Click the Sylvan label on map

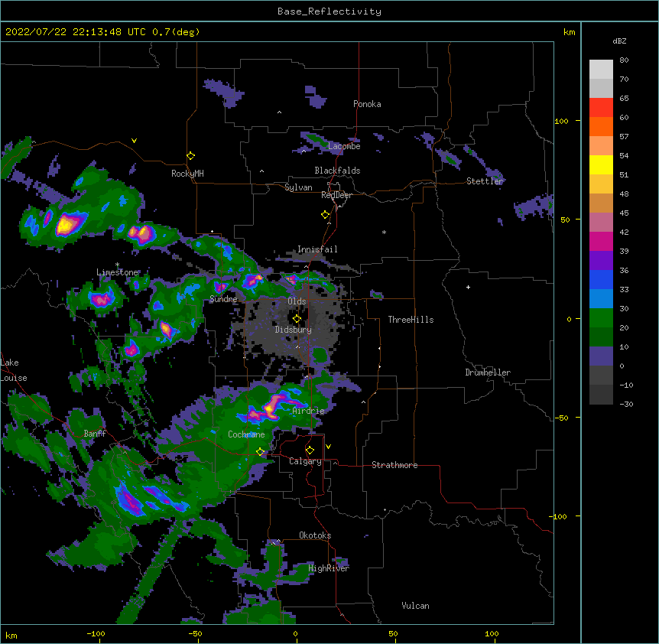(298, 187)
